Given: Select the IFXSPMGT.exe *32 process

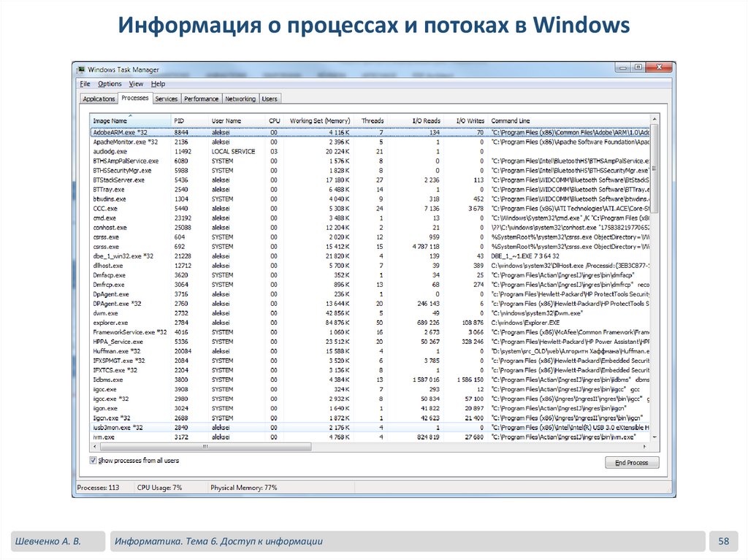Looking at the screenshot, I should tap(370, 361).
